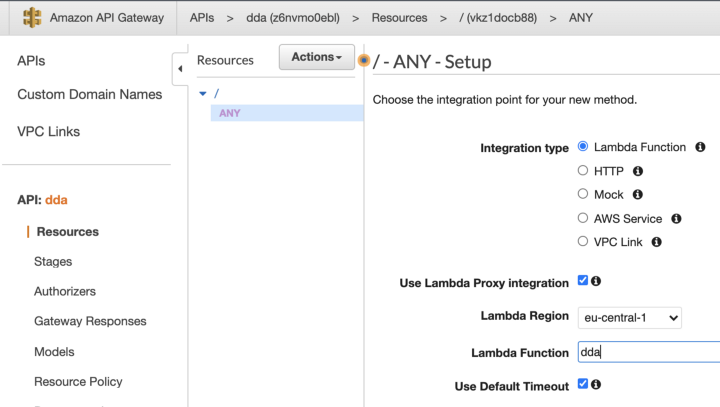
Task: Click the Amazon API Gateway title text
Action: click(107, 18)
